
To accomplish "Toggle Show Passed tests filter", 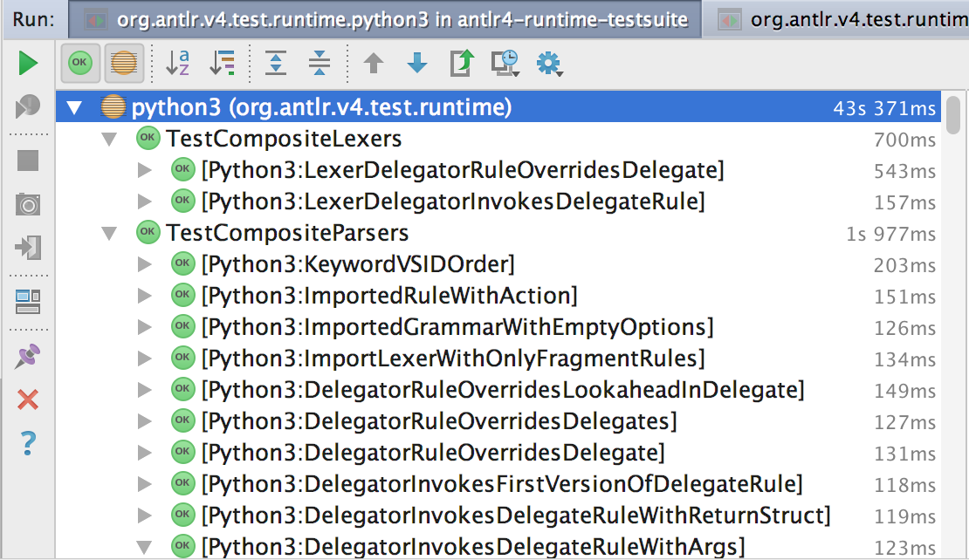I will [x=80, y=63].
